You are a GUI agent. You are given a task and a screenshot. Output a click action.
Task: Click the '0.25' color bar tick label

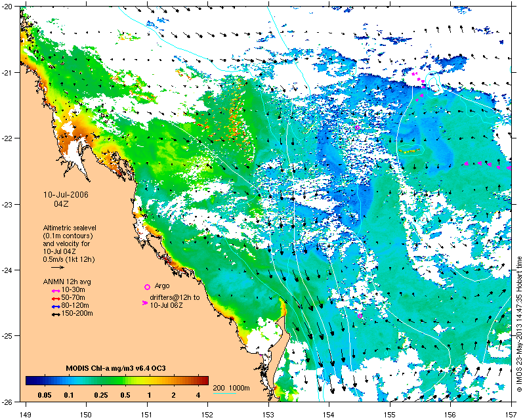click(x=101, y=395)
